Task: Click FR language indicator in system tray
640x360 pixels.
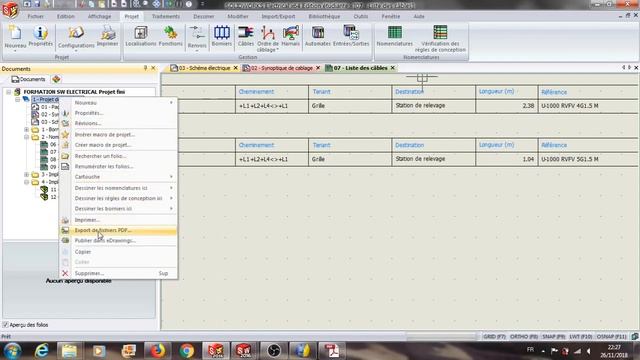Action: (x=530, y=350)
